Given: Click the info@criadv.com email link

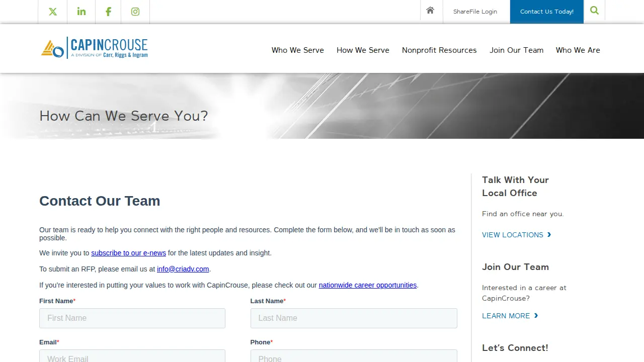Looking at the screenshot, I should (x=183, y=269).
